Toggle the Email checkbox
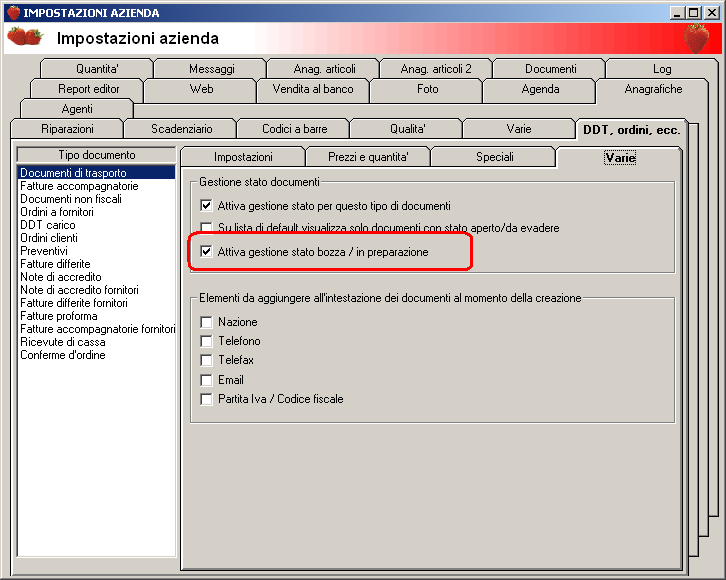 206,380
